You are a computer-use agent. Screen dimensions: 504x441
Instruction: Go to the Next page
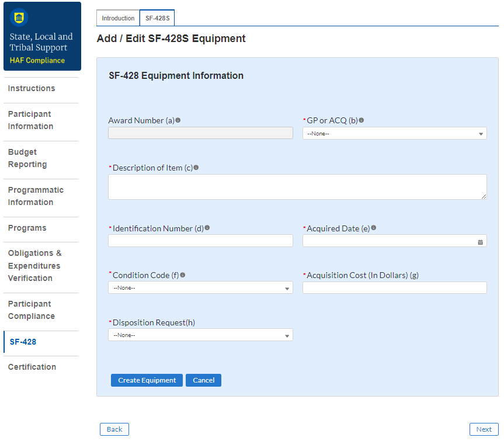[484, 429]
